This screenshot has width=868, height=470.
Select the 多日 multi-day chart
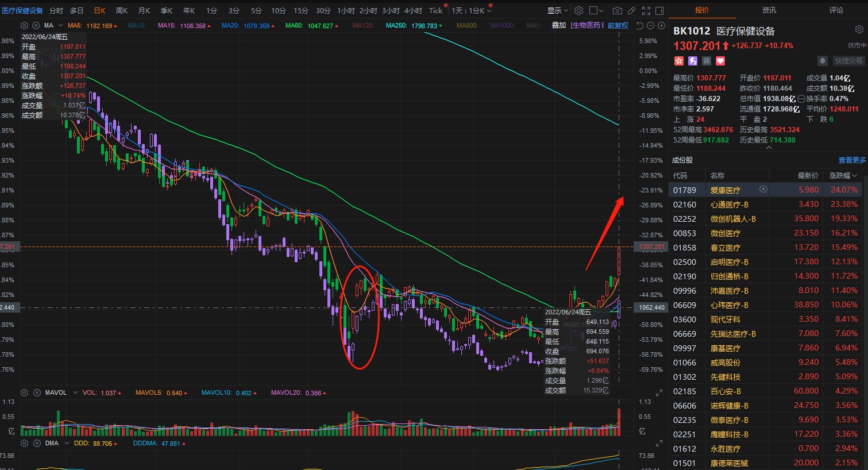[77, 11]
